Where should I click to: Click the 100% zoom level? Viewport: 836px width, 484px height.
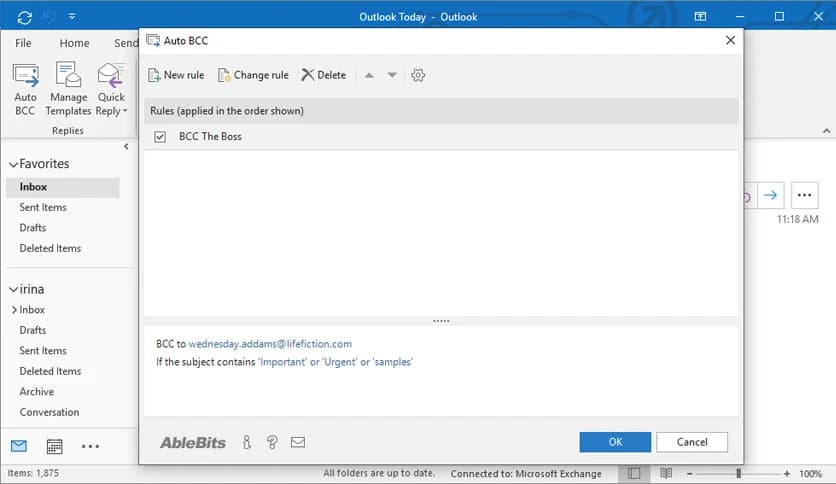(810, 473)
